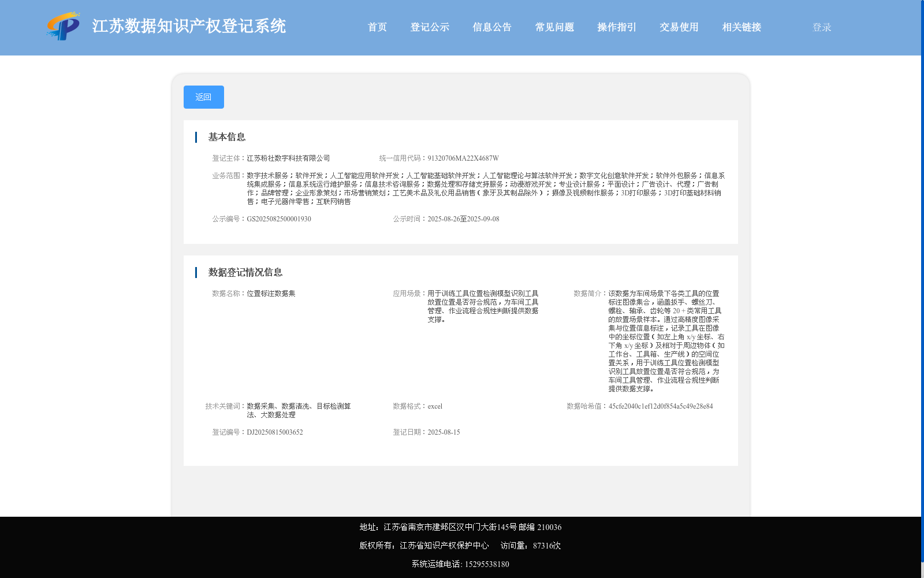The width and height of the screenshot is (924, 578).
Task: Select support phone 15295538180 in footer
Action: [487, 564]
